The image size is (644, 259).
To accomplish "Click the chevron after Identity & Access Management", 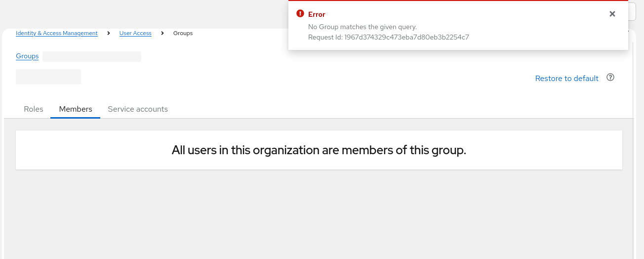I will pos(109,33).
